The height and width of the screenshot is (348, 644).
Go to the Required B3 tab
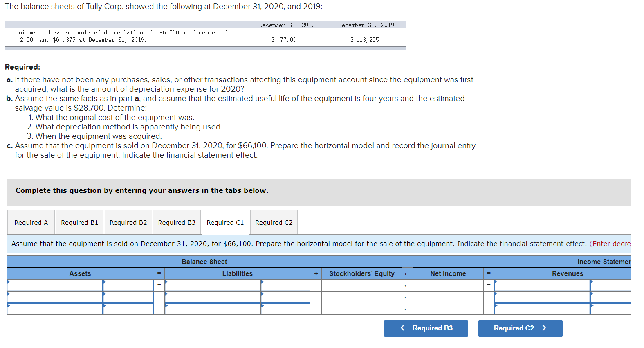[177, 222]
